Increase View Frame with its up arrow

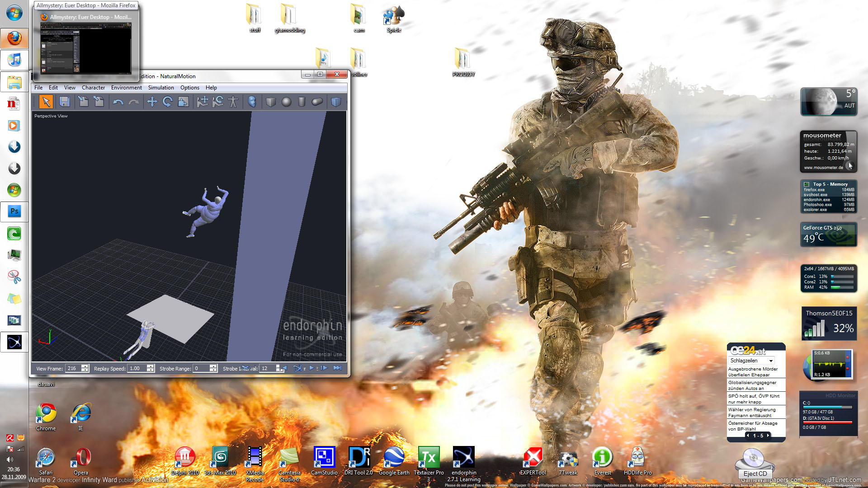85,366
